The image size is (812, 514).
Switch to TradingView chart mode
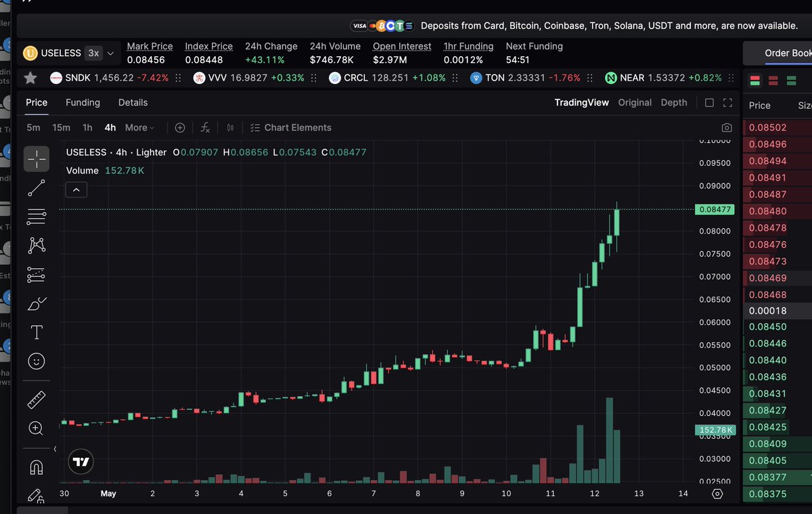pos(581,102)
